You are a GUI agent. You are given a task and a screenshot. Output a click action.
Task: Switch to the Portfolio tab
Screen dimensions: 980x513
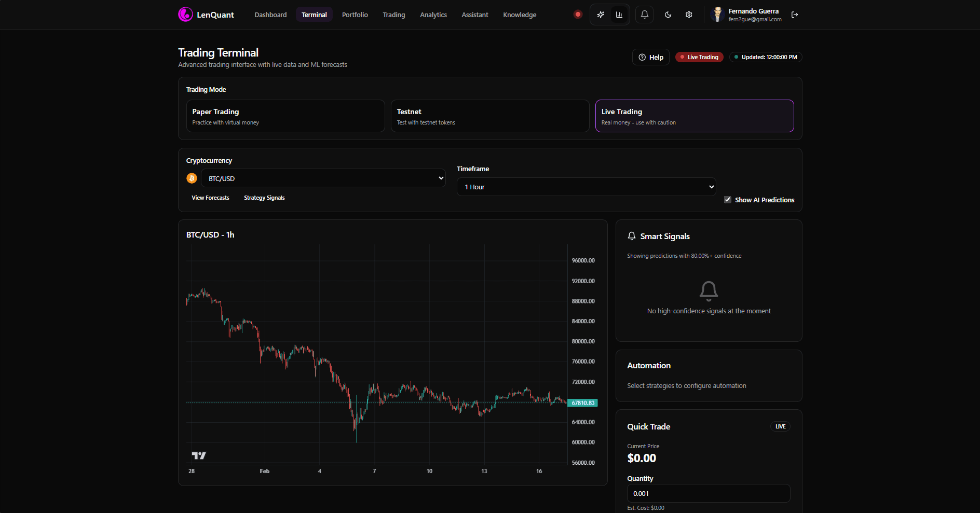click(355, 15)
